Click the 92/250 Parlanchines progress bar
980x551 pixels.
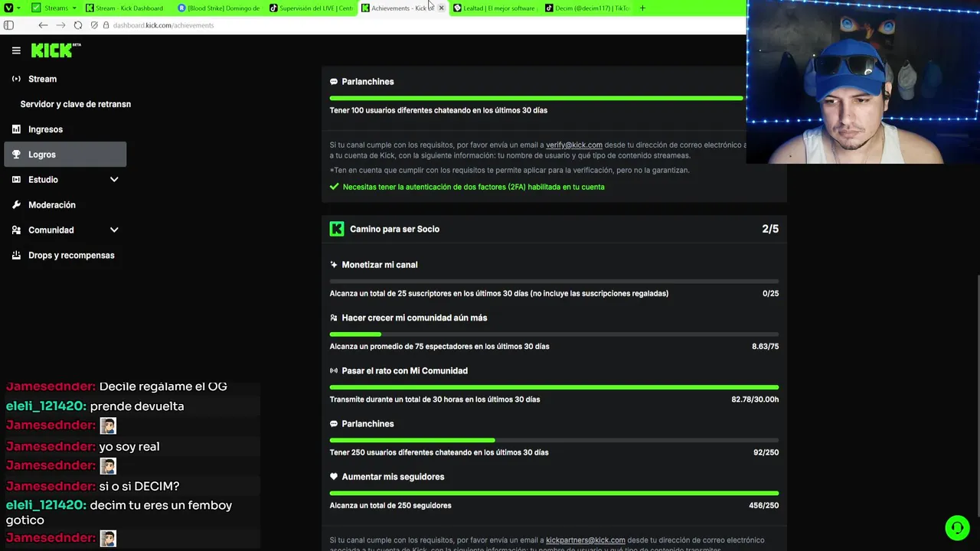[554, 440]
